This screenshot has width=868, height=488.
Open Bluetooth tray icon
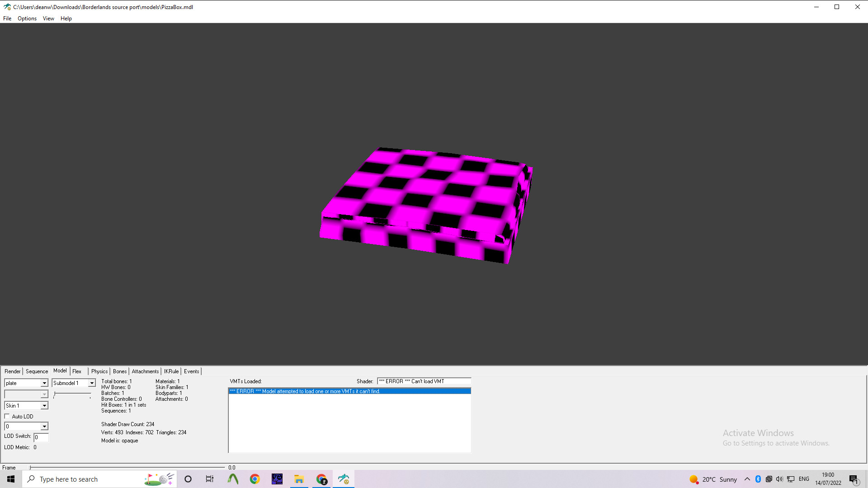click(758, 479)
